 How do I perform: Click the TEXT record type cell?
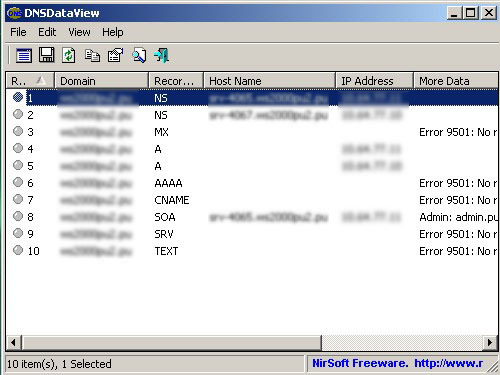tap(166, 251)
